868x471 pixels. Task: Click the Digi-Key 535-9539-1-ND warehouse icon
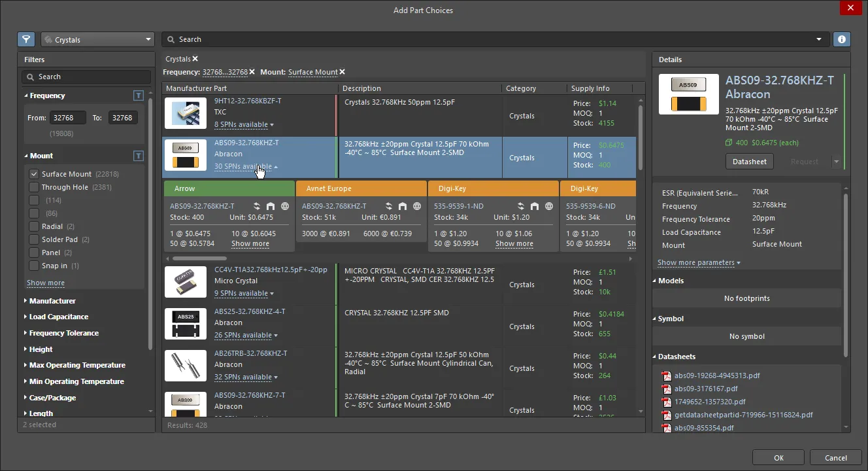click(535, 206)
